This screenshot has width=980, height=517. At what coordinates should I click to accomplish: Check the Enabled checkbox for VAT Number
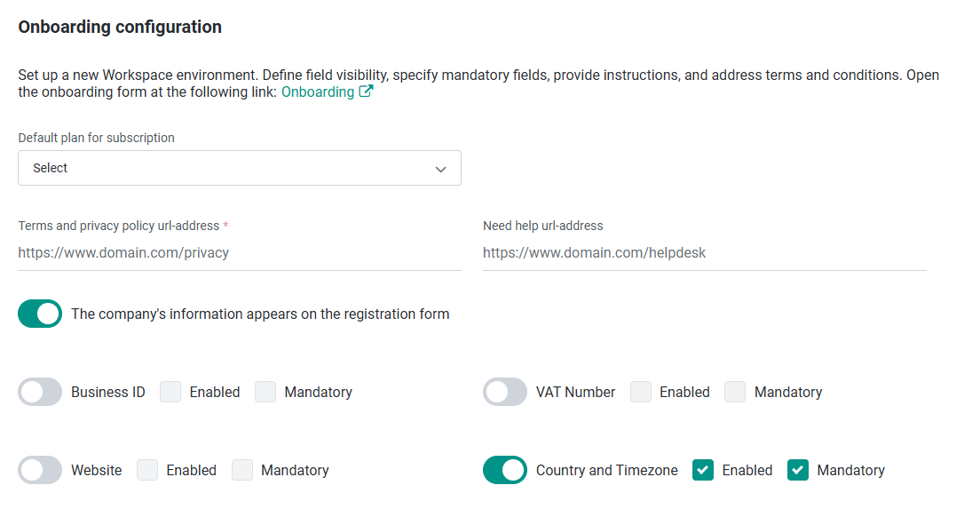[640, 392]
